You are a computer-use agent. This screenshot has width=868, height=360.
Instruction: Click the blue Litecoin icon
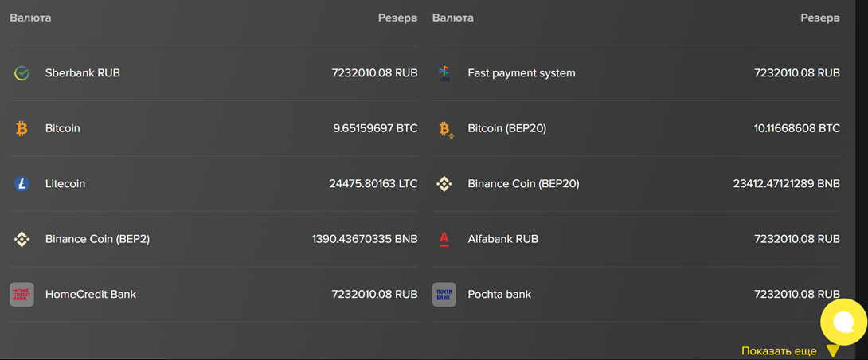point(22,184)
